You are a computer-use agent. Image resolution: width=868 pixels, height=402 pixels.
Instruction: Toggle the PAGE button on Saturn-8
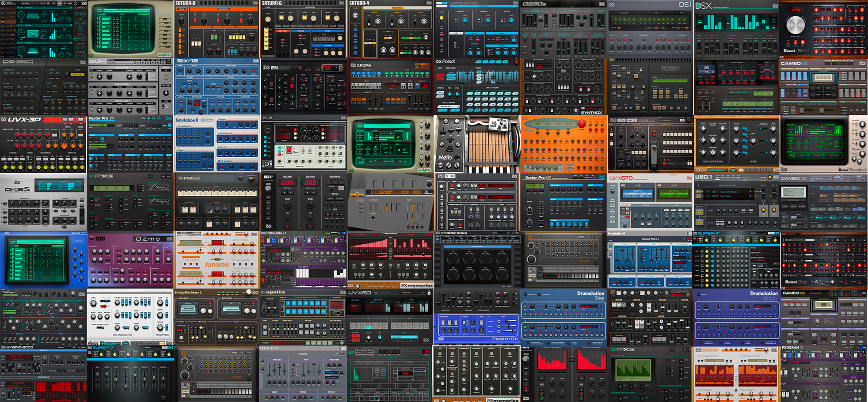tap(181, 9)
